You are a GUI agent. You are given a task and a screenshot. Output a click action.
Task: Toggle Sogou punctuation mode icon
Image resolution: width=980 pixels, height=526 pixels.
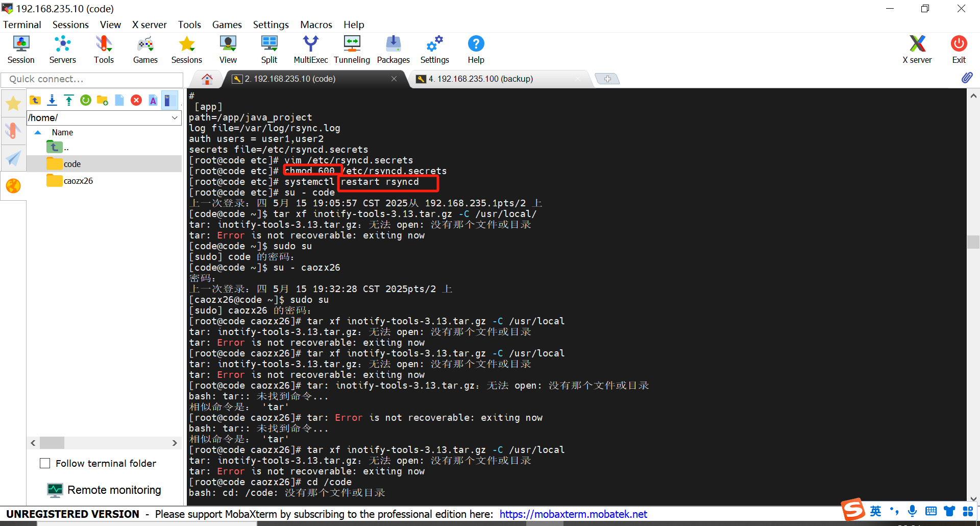click(x=894, y=511)
